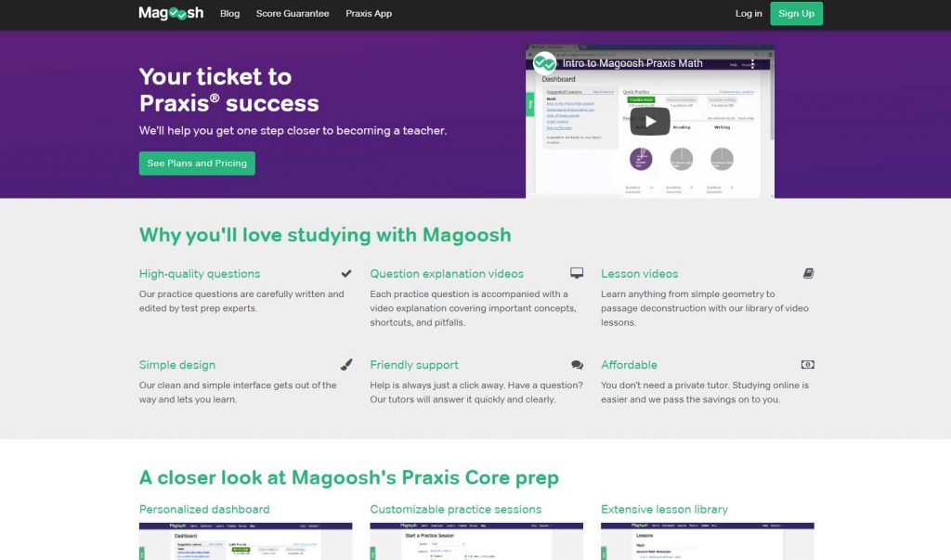Click the checkmark icon beside High-quality questions
Viewport: 951px width, 560px height.
[346, 274]
